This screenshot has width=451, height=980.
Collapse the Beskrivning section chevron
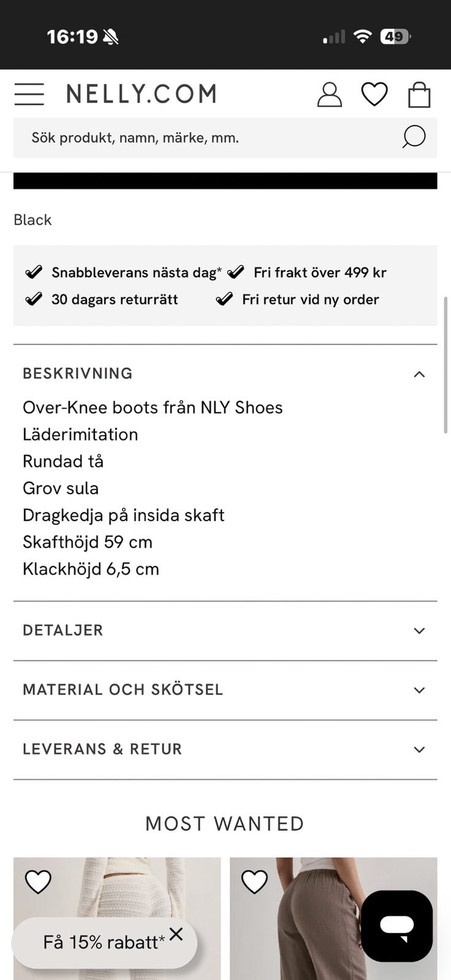419,374
